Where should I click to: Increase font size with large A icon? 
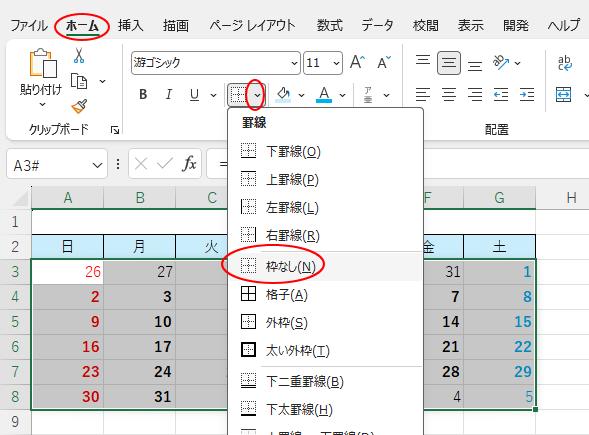click(357, 62)
